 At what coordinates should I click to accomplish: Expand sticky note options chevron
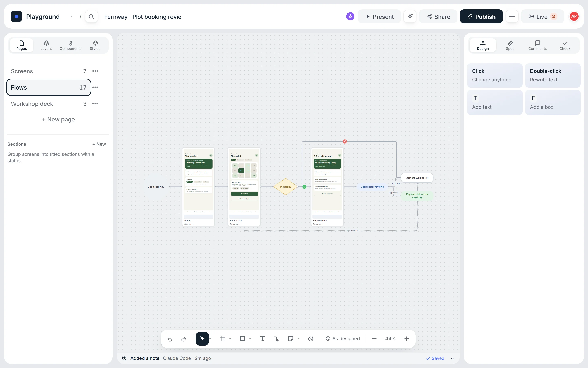pos(298,339)
